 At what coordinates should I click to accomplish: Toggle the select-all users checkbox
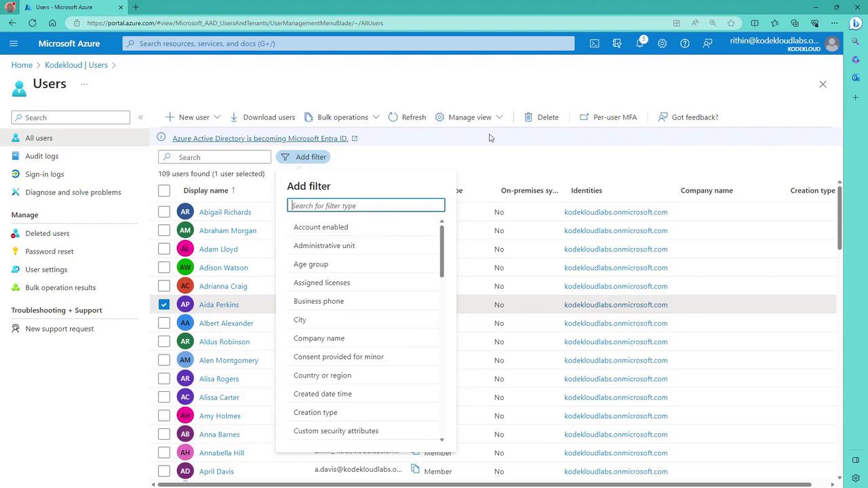click(164, 190)
